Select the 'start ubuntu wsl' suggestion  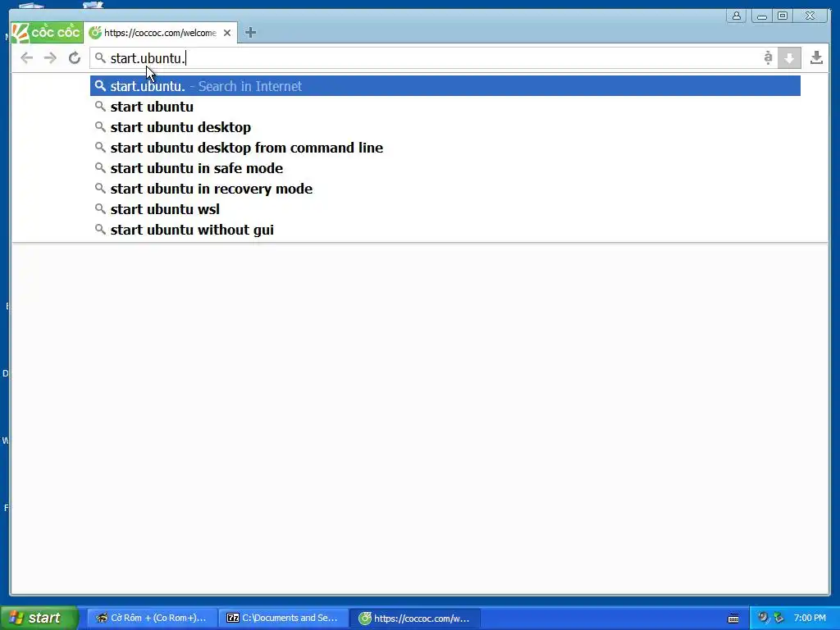445,209
